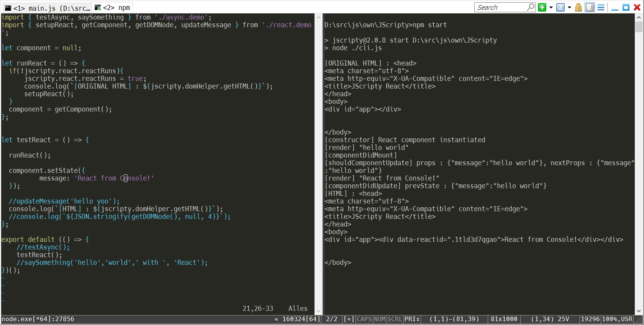Screen dimensions: 644x325
Task: Click the magnifier icon in search box
Action: pyautogui.click(x=531, y=7)
